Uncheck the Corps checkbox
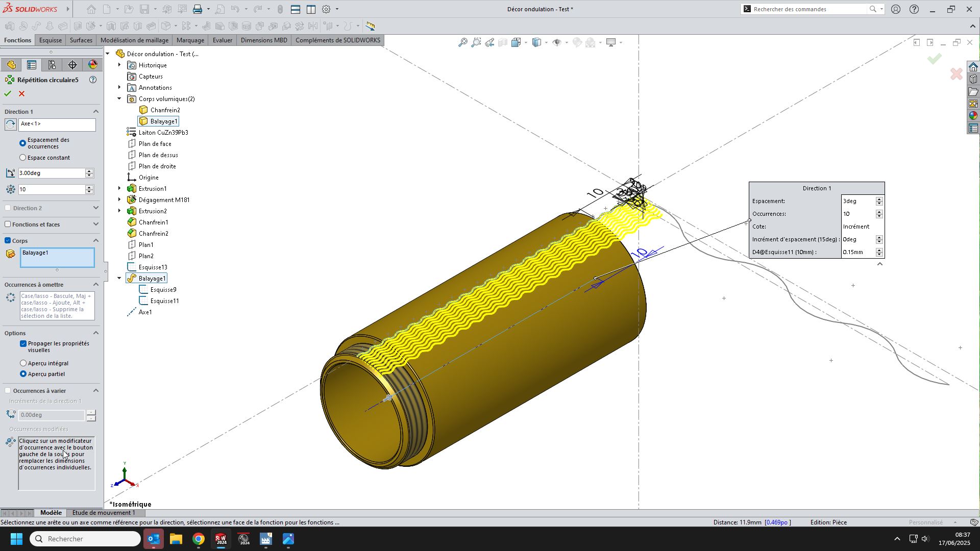Screen dimensions: 980x551 coord(8,241)
